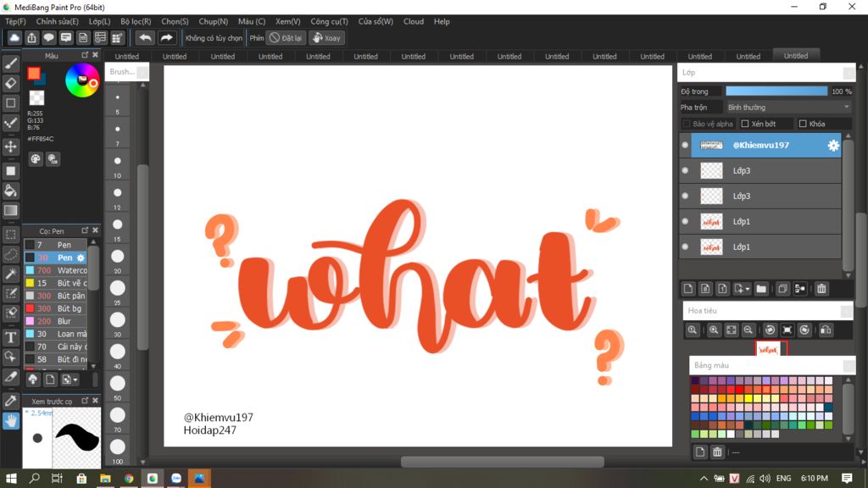Open the settings gear of 30 Pen brush

pos(81,258)
